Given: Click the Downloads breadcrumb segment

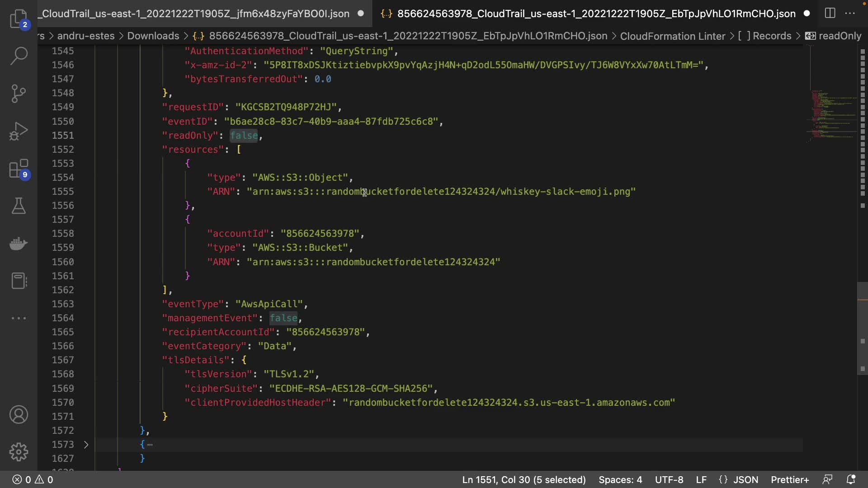Looking at the screenshot, I should [x=153, y=36].
